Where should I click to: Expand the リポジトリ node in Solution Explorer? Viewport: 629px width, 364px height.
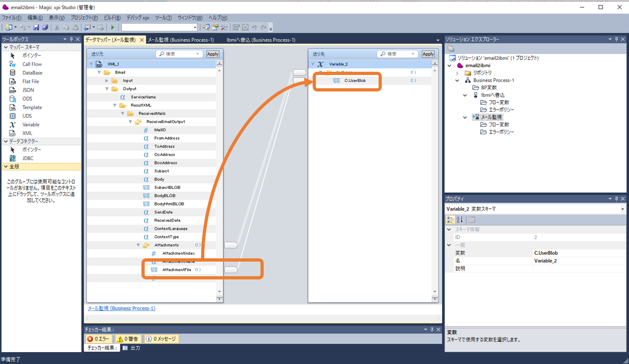point(457,73)
